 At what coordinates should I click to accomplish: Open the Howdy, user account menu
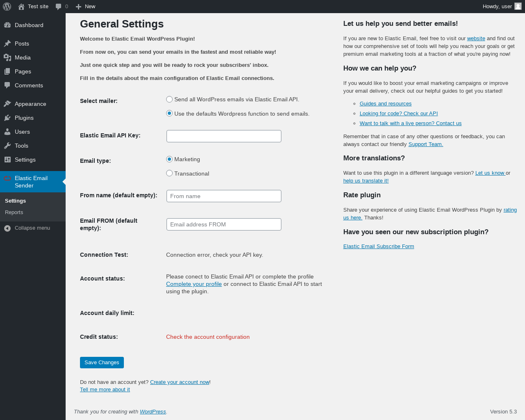click(x=497, y=7)
